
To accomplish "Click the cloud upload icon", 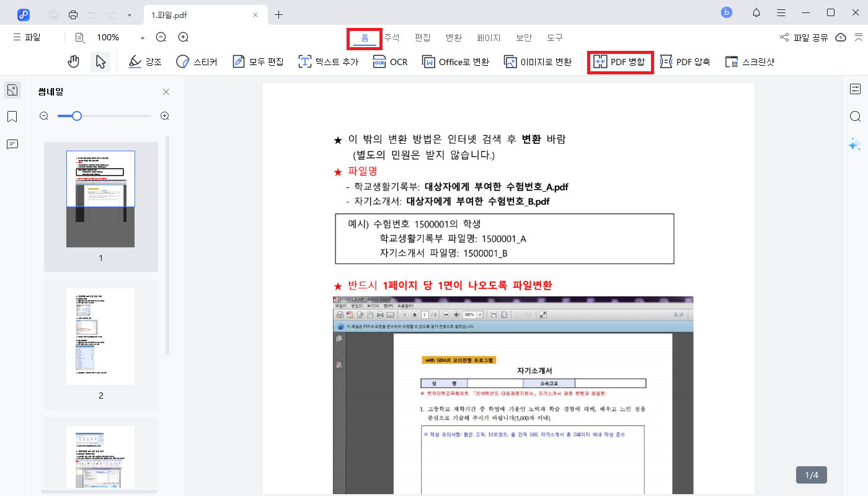I will 841,37.
